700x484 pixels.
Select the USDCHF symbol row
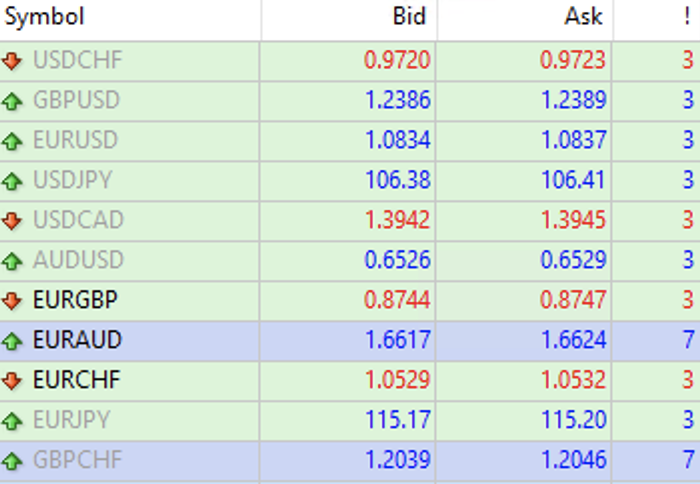350,61
